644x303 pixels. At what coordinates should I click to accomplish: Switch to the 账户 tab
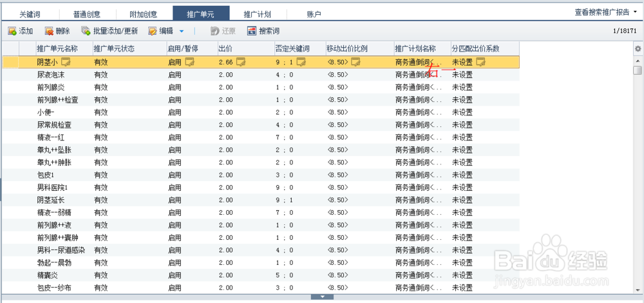tap(314, 14)
